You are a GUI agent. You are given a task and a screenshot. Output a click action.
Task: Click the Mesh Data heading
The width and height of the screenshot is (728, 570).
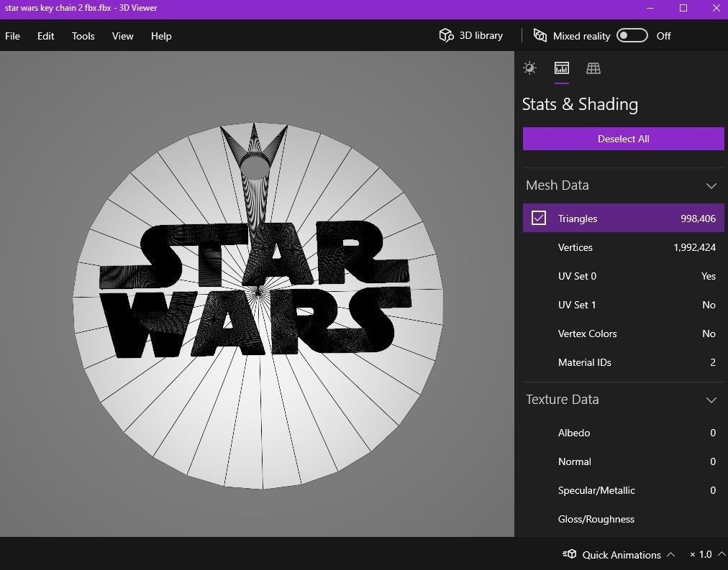click(x=557, y=185)
